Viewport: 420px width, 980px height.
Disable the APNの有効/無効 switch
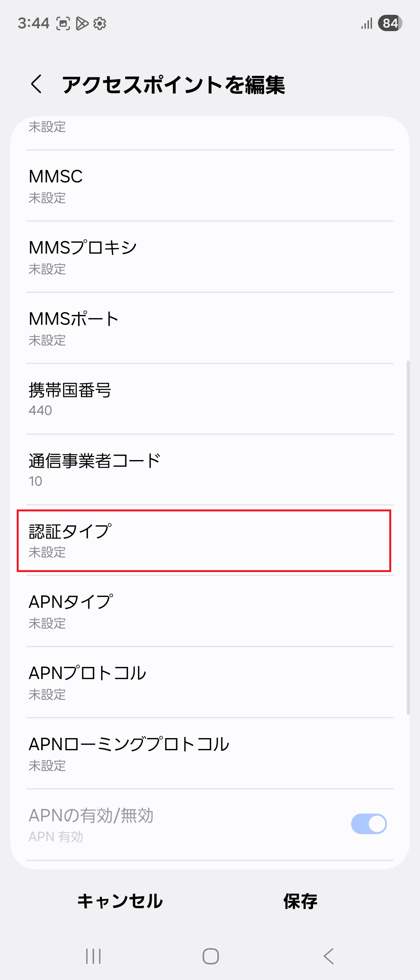[x=367, y=823]
